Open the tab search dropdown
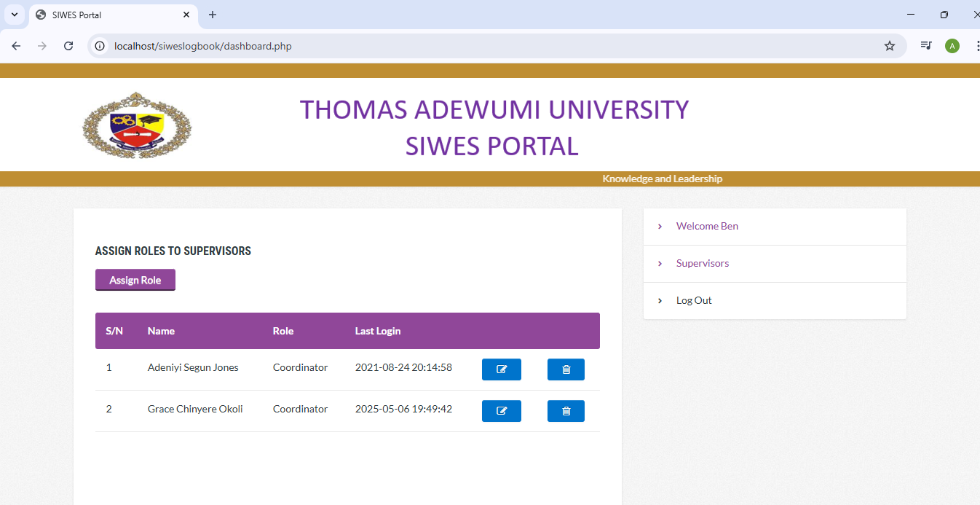 pyautogui.click(x=14, y=15)
